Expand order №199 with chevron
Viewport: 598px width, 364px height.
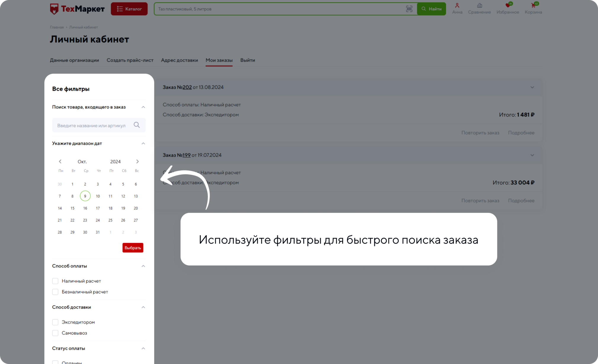[x=532, y=155]
